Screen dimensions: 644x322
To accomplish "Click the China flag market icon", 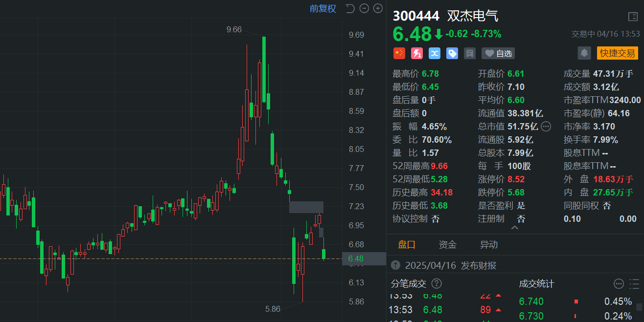I will pos(399,53).
